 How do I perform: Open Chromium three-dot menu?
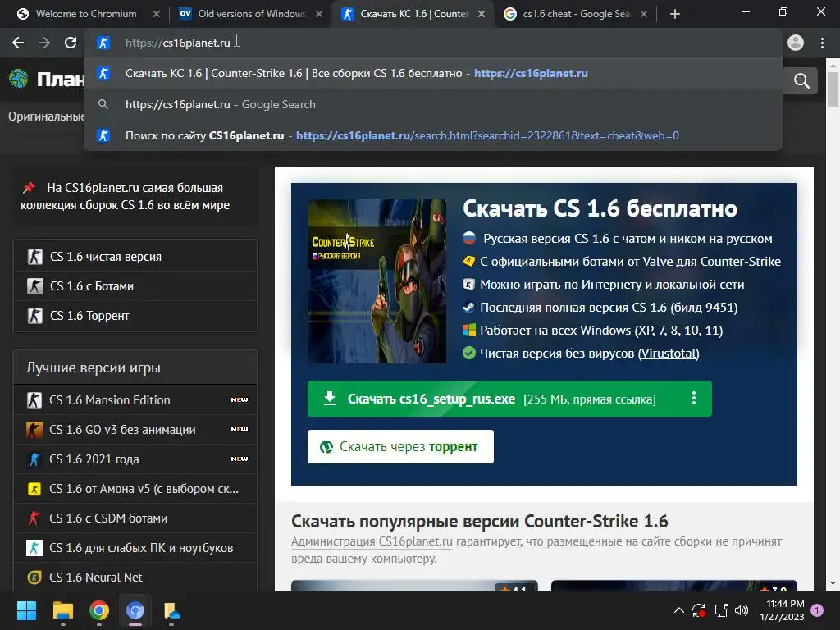tap(822, 43)
